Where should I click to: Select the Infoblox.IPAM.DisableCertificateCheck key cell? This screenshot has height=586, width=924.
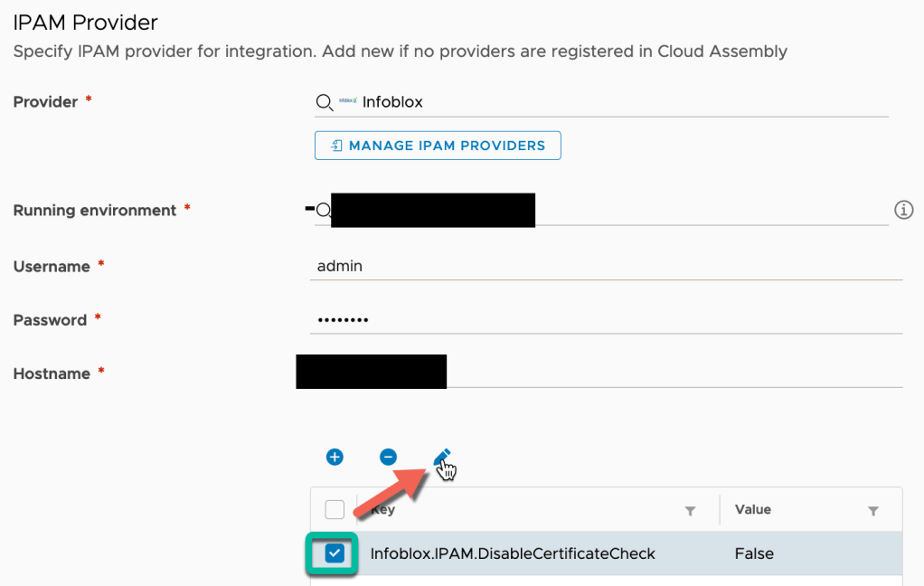coord(513,553)
